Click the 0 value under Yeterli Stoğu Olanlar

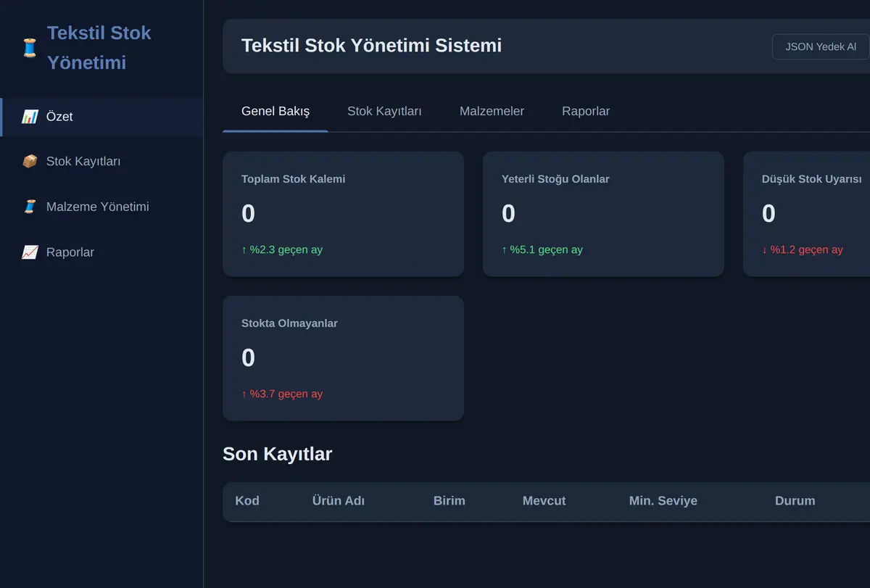coord(508,214)
